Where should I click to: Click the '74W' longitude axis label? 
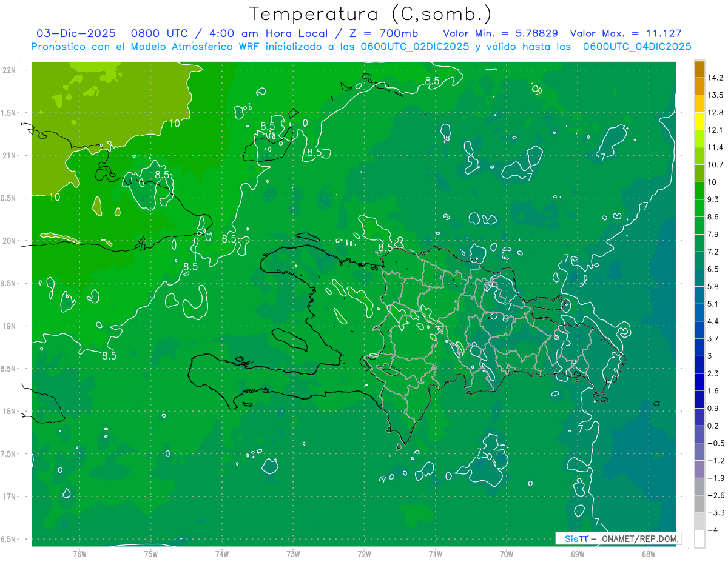point(222,554)
